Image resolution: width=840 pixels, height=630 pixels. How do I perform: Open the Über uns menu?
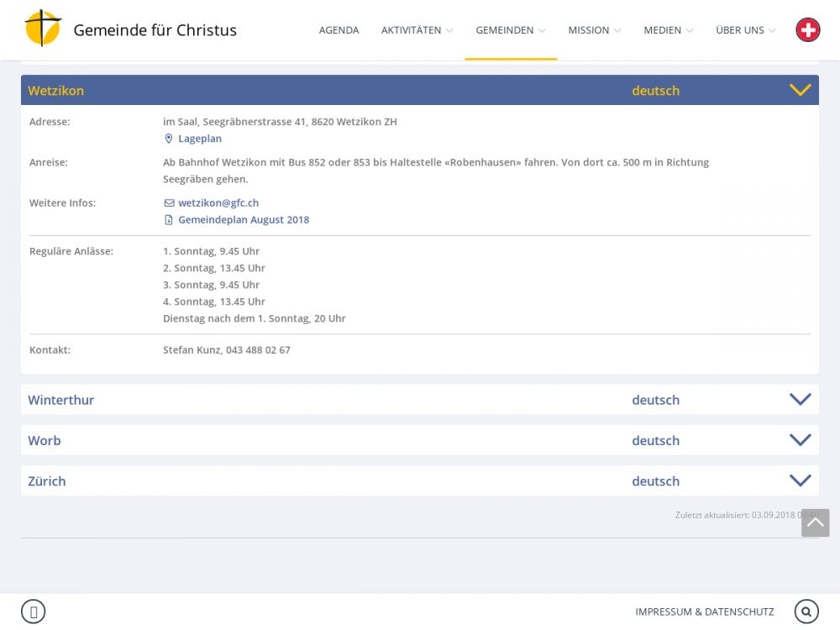(745, 30)
